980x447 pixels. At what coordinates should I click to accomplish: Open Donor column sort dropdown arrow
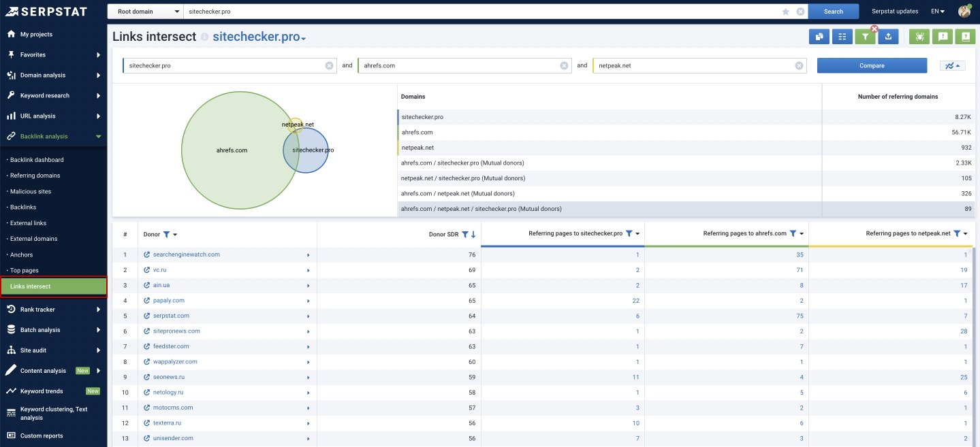click(176, 235)
